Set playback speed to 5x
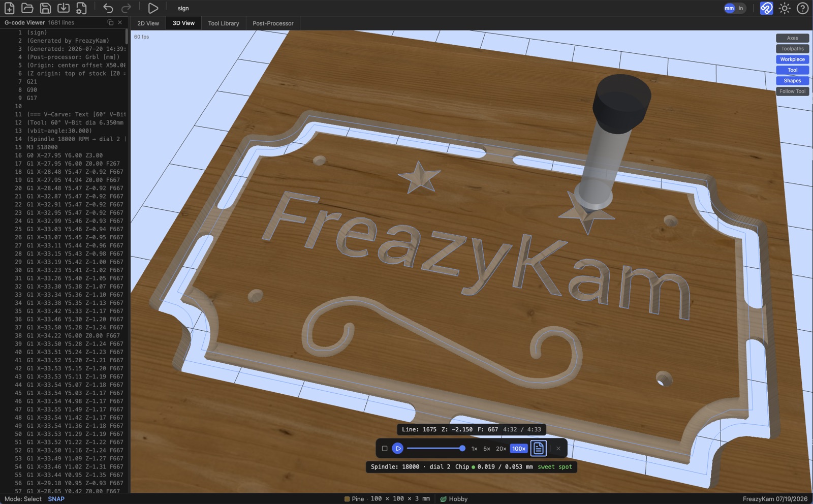 487,449
